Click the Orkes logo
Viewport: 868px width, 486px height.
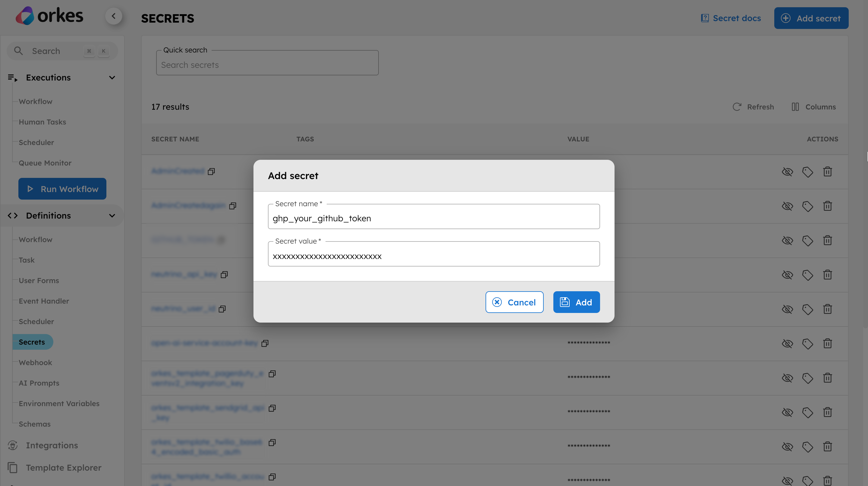coord(49,15)
